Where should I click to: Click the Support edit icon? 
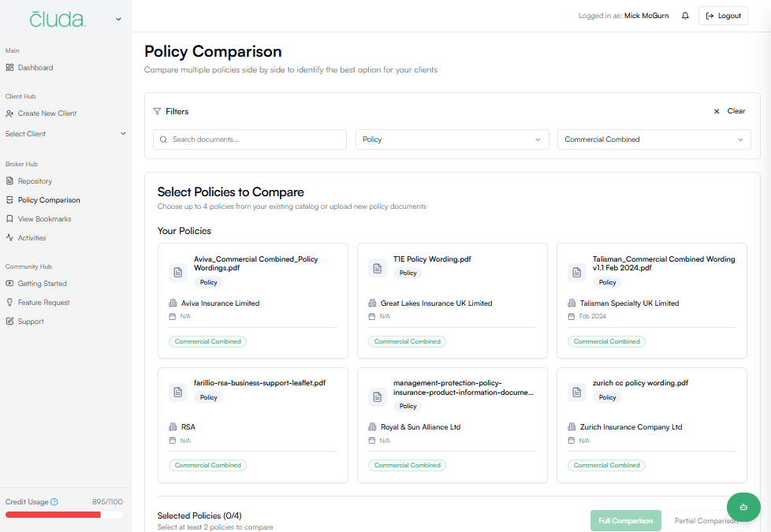9,321
